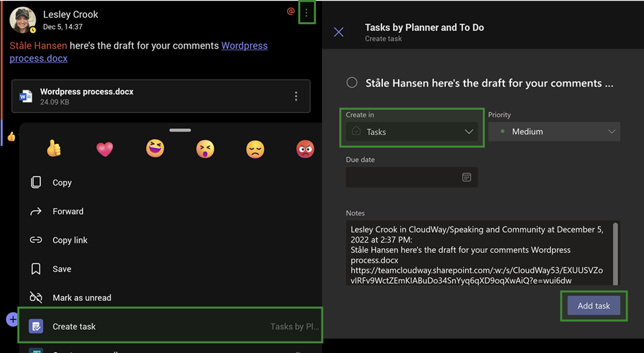This screenshot has height=353, width=644.
Task: Click the Lesley Crook sender name
Action: pyautogui.click(x=71, y=14)
